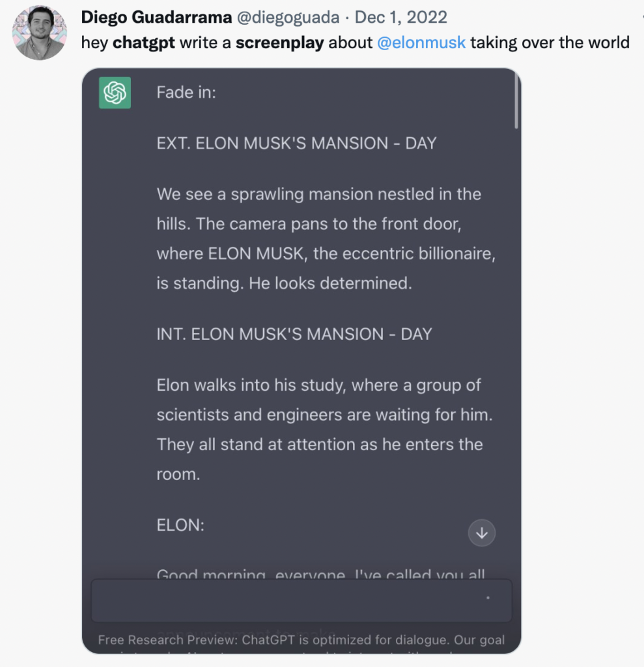Click the 'EXT. ELON MUSK'S MANSION - DAY' heading
This screenshot has width=644, height=667.
tap(296, 143)
